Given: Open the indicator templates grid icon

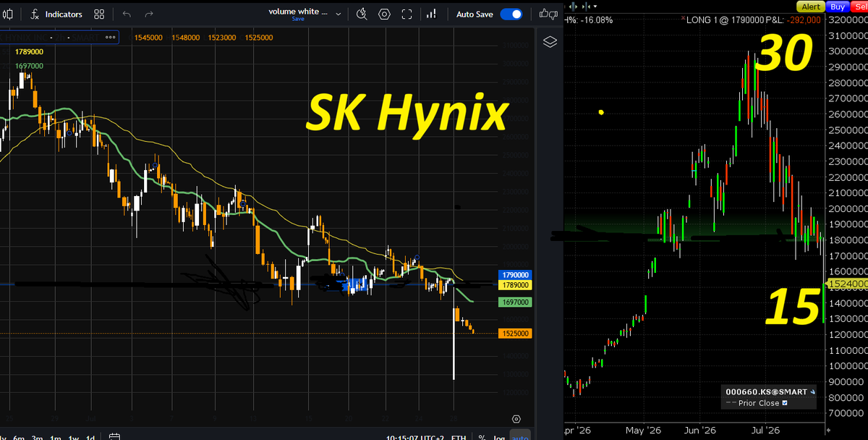Looking at the screenshot, I should [100, 14].
